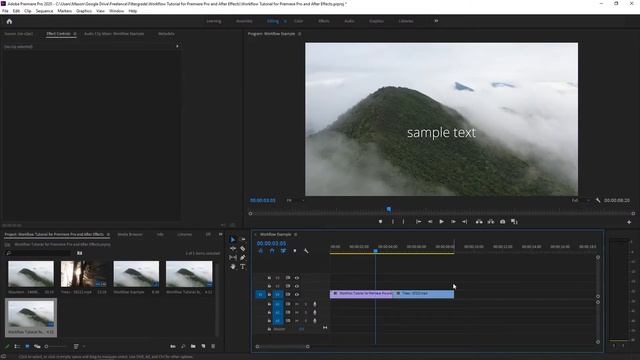Screen dimensions: 640x360
Task: Click the Program monitor playhead scrubber
Action: (389, 209)
